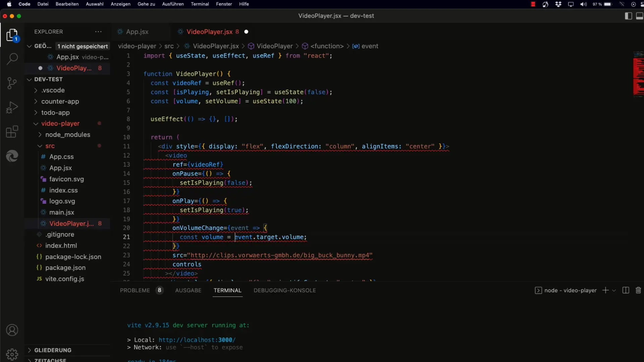Kill terminal with trash icon

pos(638,290)
